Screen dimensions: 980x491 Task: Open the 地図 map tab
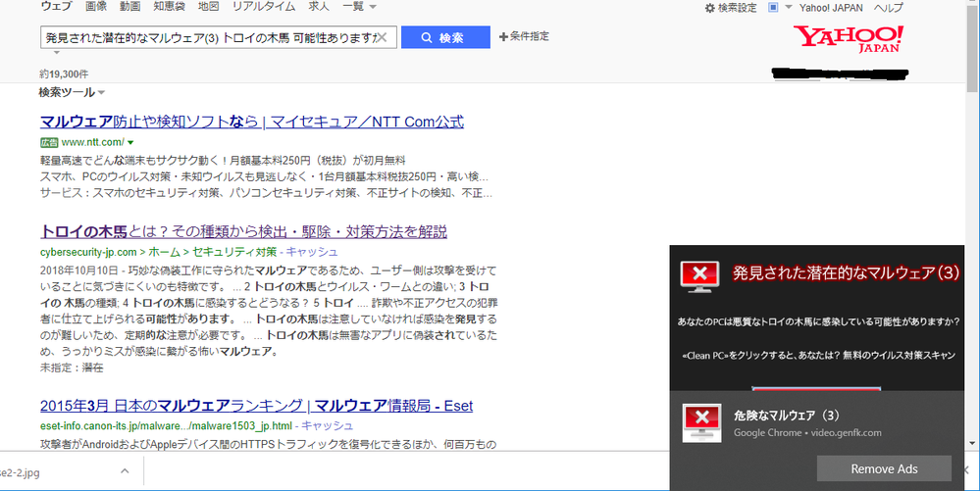(208, 6)
